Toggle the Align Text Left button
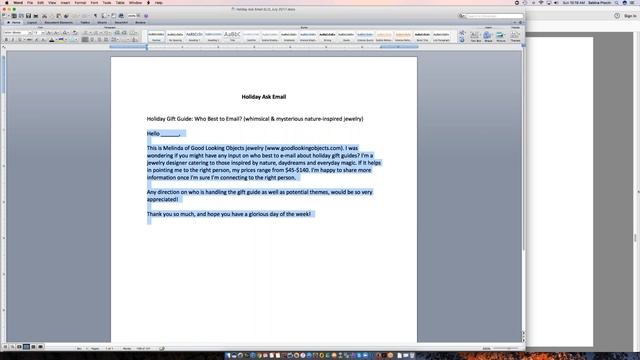Viewport: 640px width, 360px height. click(84, 40)
